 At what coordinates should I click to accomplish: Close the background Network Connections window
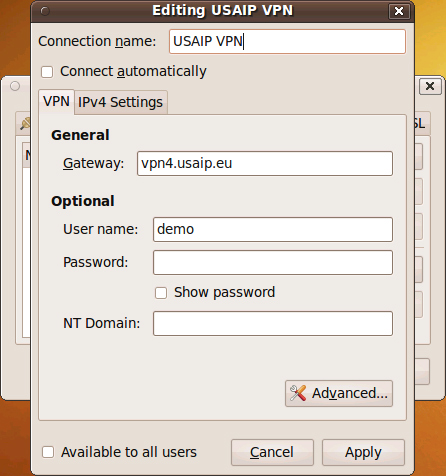[430, 86]
